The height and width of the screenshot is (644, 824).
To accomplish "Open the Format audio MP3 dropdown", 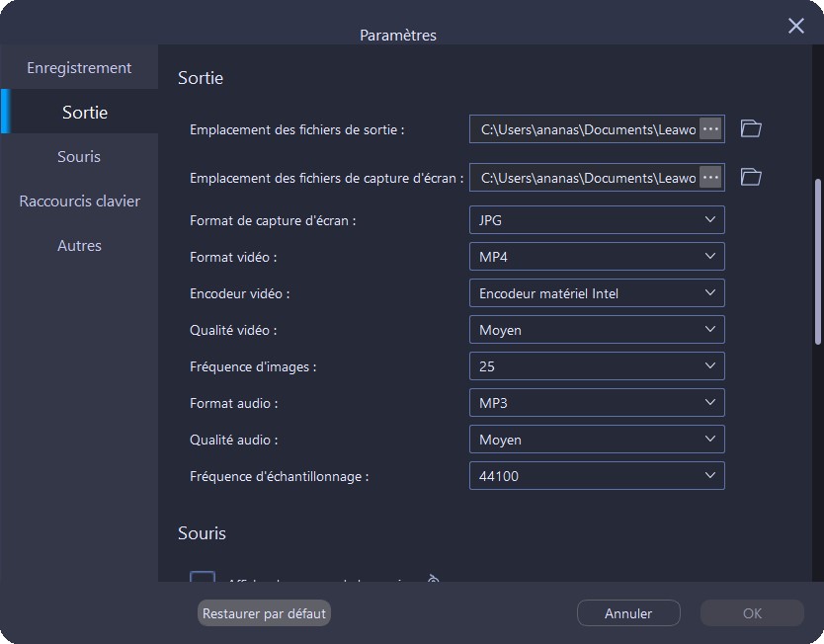I will pos(596,403).
